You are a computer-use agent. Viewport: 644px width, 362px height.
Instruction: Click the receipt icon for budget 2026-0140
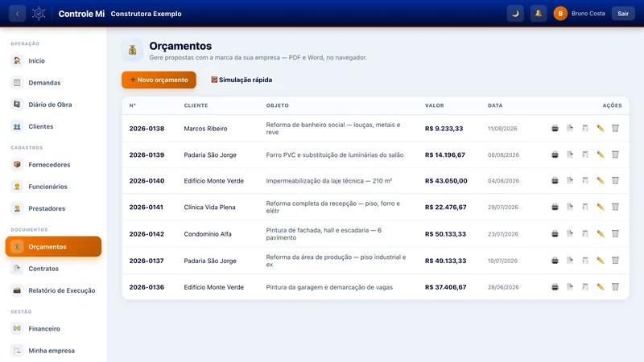coord(585,180)
